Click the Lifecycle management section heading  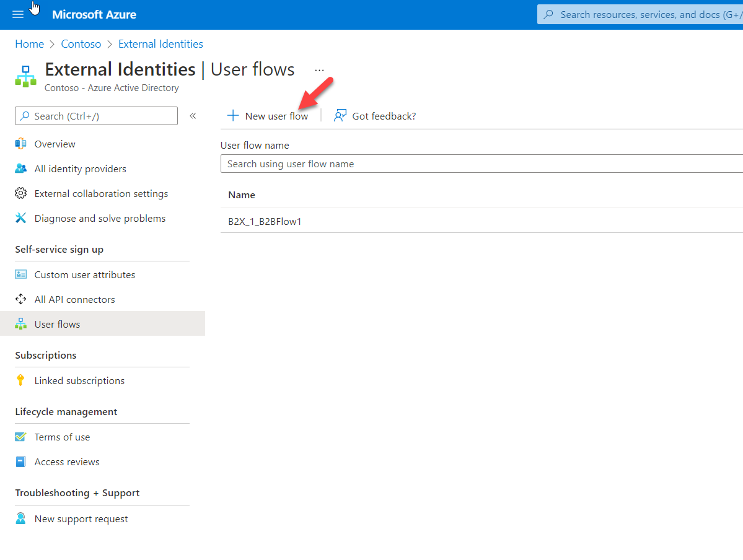pyautogui.click(x=66, y=412)
